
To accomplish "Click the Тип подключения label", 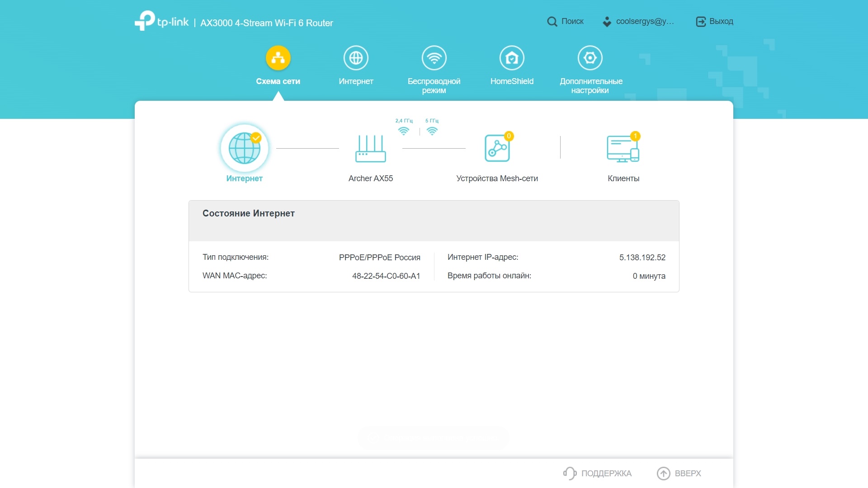I will click(x=236, y=257).
